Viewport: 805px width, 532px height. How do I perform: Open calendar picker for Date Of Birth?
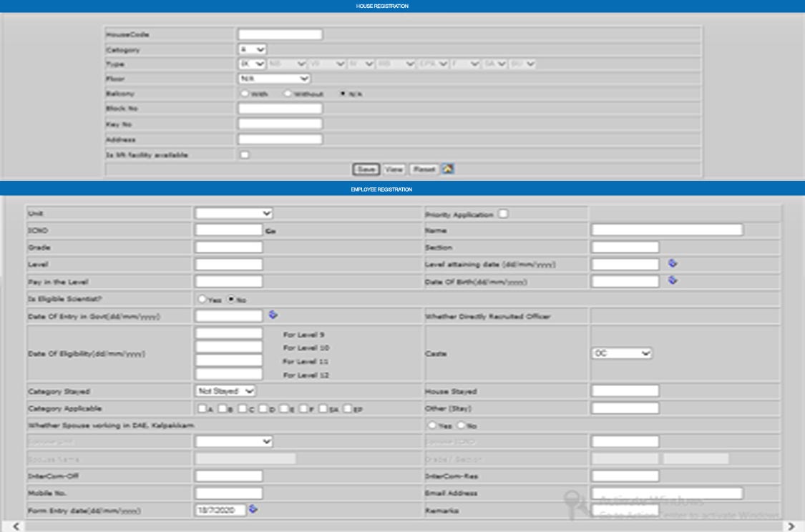[x=673, y=280]
